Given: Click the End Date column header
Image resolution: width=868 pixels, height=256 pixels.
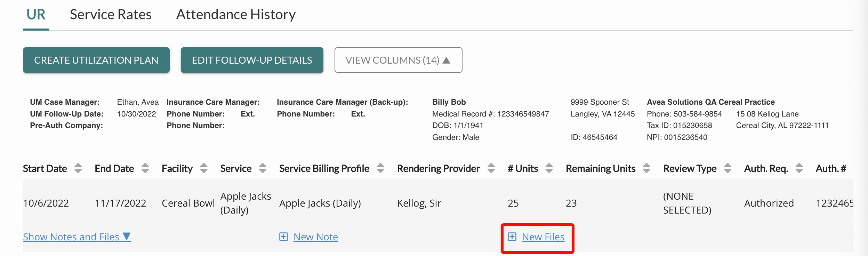Looking at the screenshot, I should pyautogui.click(x=114, y=169).
